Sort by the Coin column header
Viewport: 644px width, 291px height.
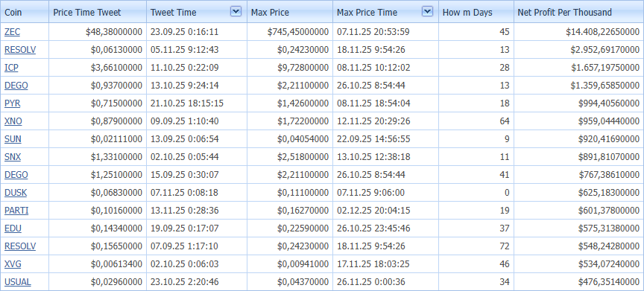(x=25, y=12)
